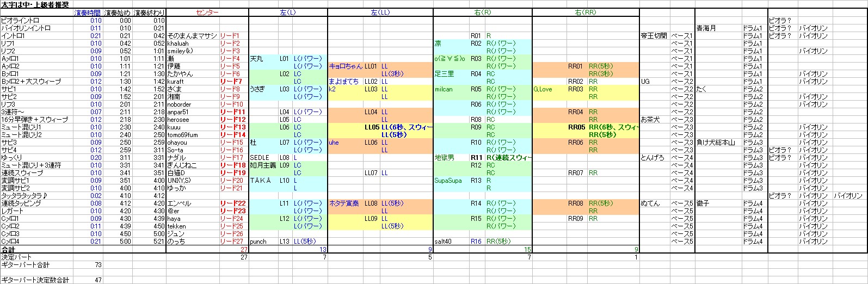Select the 帝王切開 name cell
Image resolution: width=868 pixels, height=284 pixels.
654,35
